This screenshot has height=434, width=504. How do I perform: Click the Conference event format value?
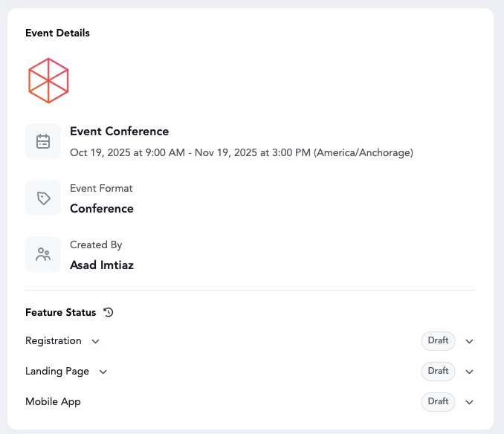coord(102,209)
